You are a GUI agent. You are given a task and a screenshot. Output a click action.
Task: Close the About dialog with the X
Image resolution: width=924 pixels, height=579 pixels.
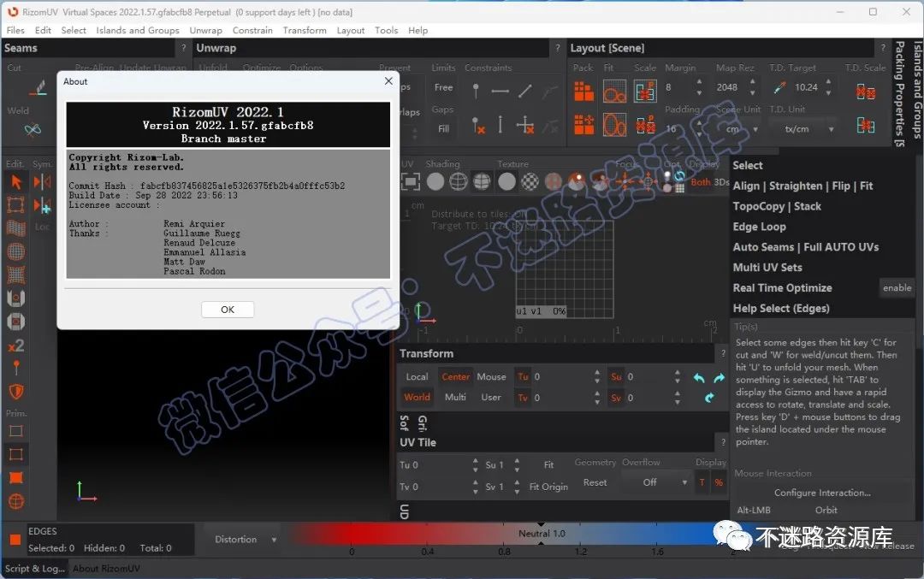[x=388, y=81]
